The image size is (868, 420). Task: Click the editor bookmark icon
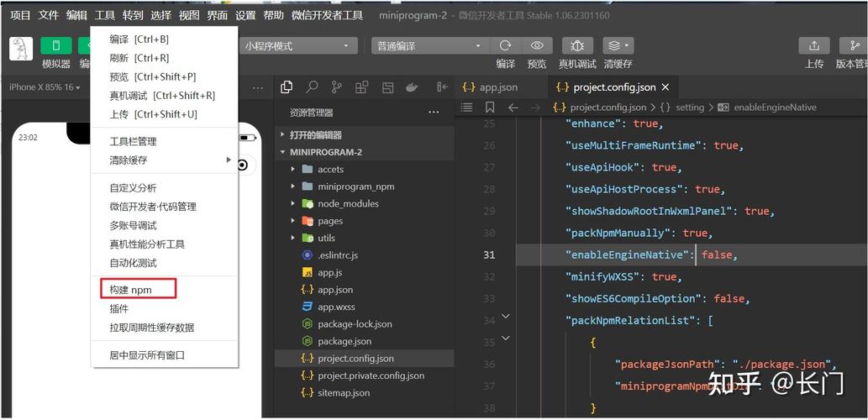(490, 108)
